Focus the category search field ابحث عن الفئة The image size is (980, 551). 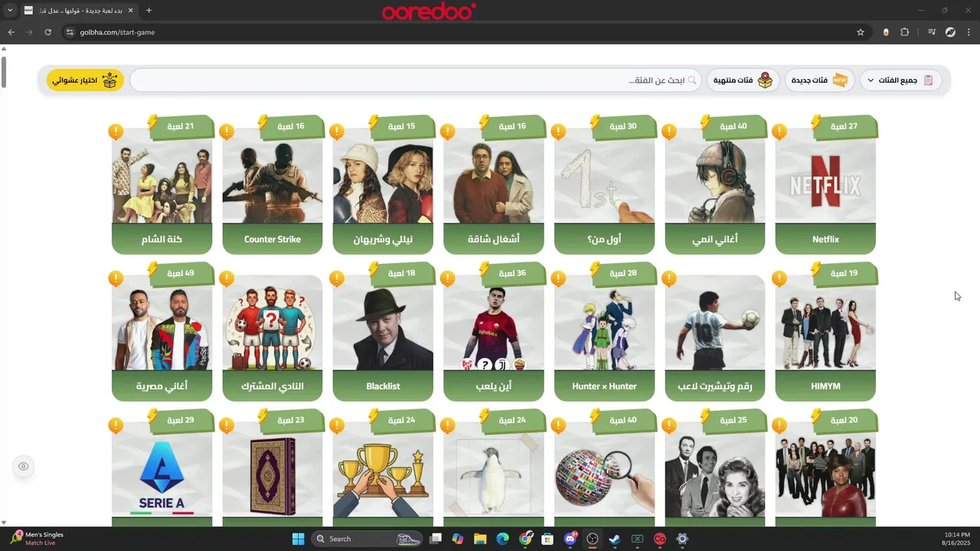tap(415, 80)
